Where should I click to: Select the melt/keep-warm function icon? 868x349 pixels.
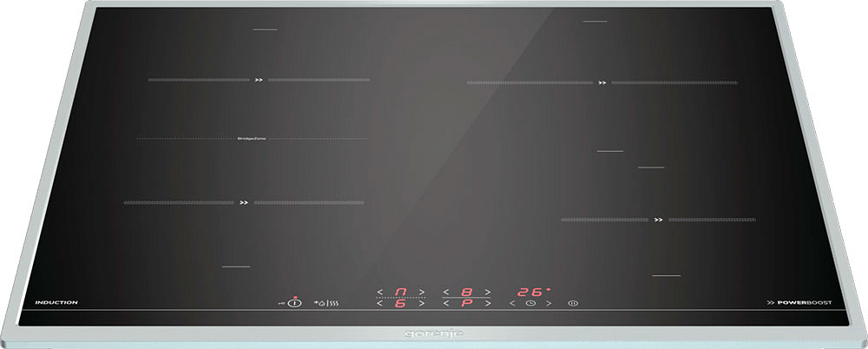click(326, 303)
